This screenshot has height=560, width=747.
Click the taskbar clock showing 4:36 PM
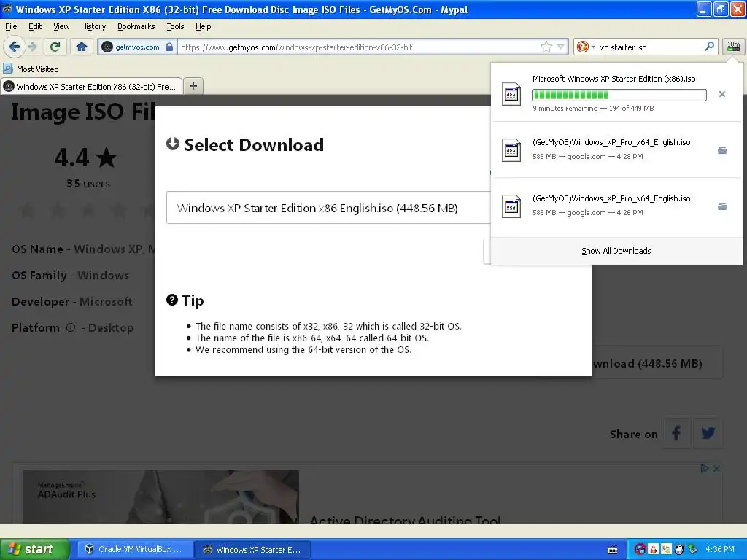pos(720,549)
